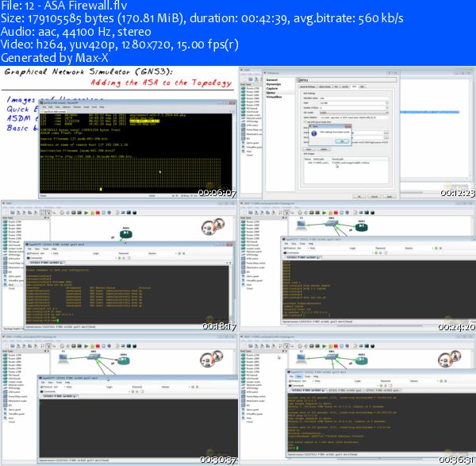Click the Delete button in ASA settings

pos(324,149)
